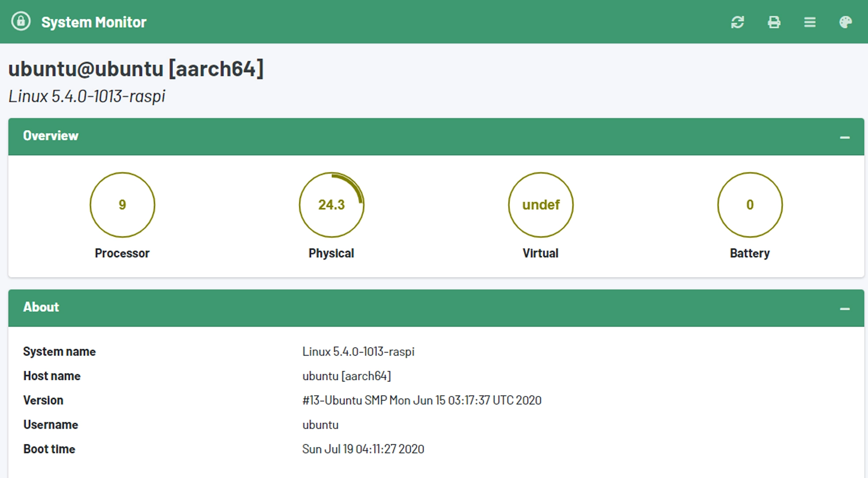Click the Virtual memory gauge showing undef
Screen dimensions: 868x478
pyautogui.click(x=540, y=204)
